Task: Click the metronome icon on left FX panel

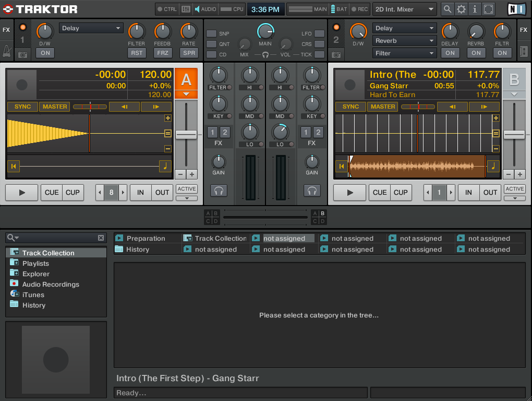Action: pos(6,52)
